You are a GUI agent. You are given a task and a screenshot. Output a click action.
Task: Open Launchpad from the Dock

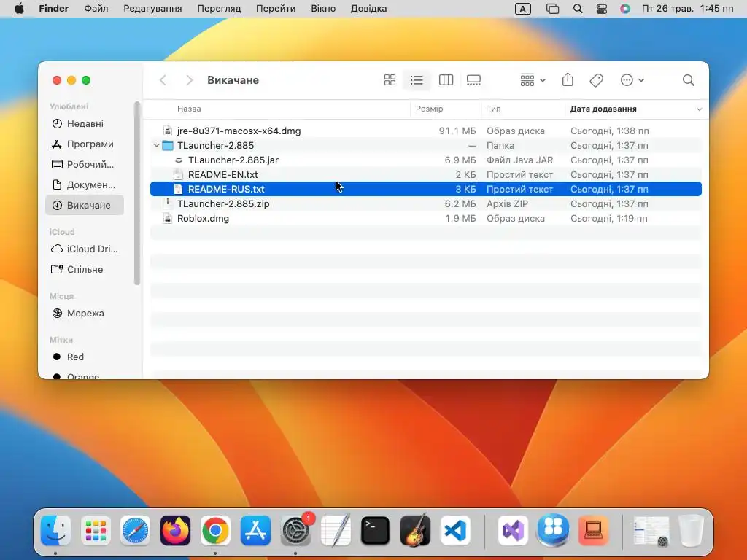(96, 530)
